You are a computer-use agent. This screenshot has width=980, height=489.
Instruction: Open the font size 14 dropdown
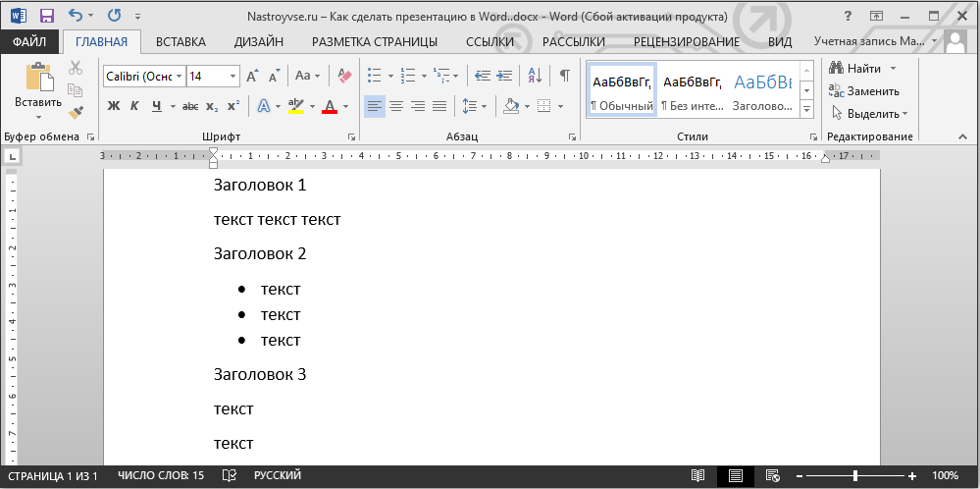pyautogui.click(x=233, y=77)
